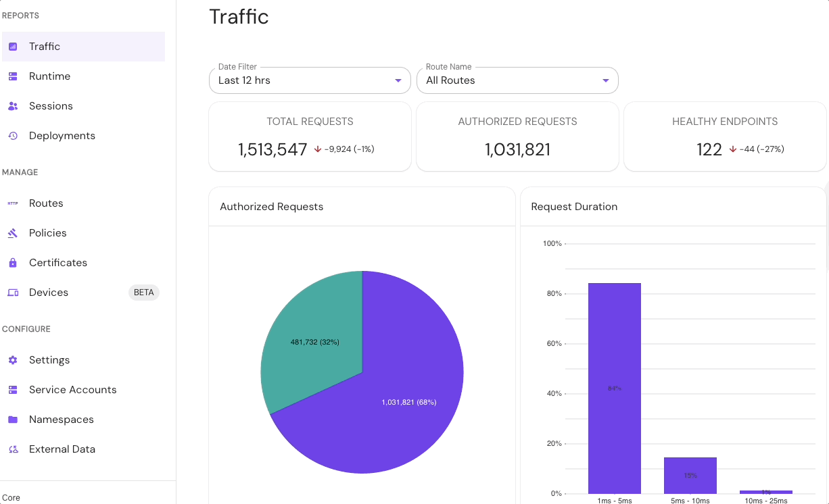Image resolution: width=829 pixels, height=504 pixels.
Task: Click the Runtime report icon
Action: click(14, 76)
